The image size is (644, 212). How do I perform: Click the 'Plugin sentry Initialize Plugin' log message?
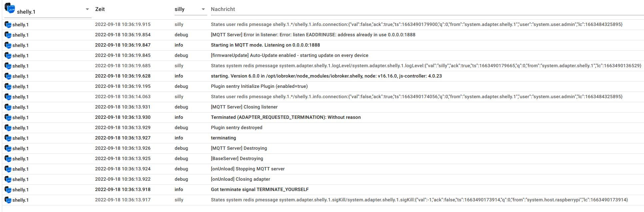[x=259, y=86]
